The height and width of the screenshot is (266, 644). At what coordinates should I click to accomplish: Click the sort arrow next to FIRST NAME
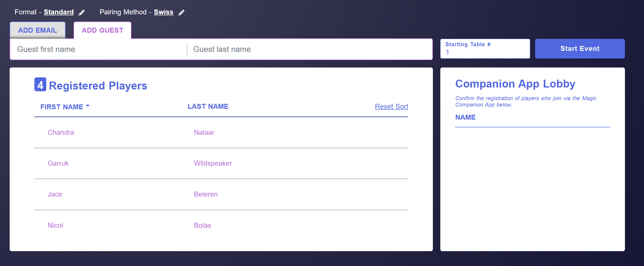tap(88, 106)
